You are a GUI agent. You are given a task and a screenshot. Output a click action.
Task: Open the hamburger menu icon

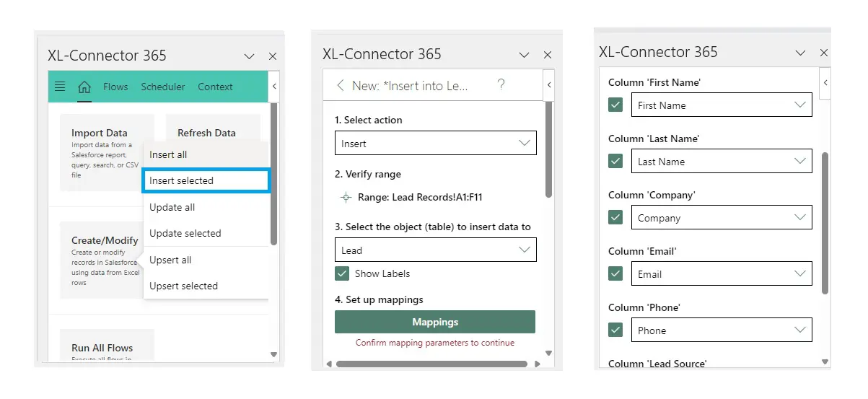pos(60,87)
